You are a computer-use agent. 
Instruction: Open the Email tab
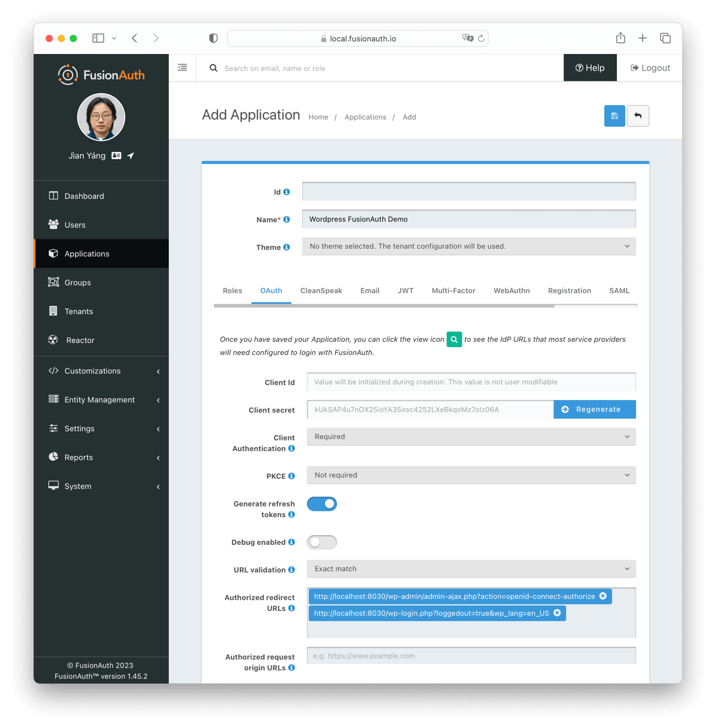pyautogui.click(x=370, y=291)
